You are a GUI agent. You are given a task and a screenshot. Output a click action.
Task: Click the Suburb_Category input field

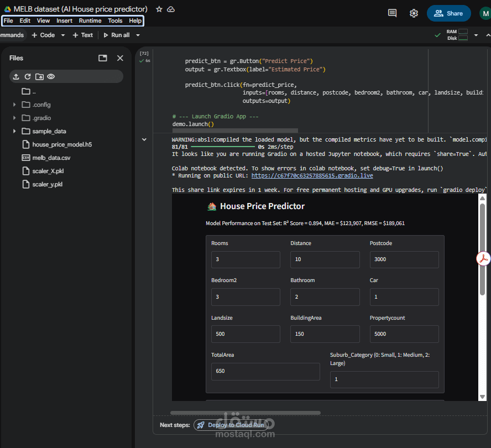[384, 379]
